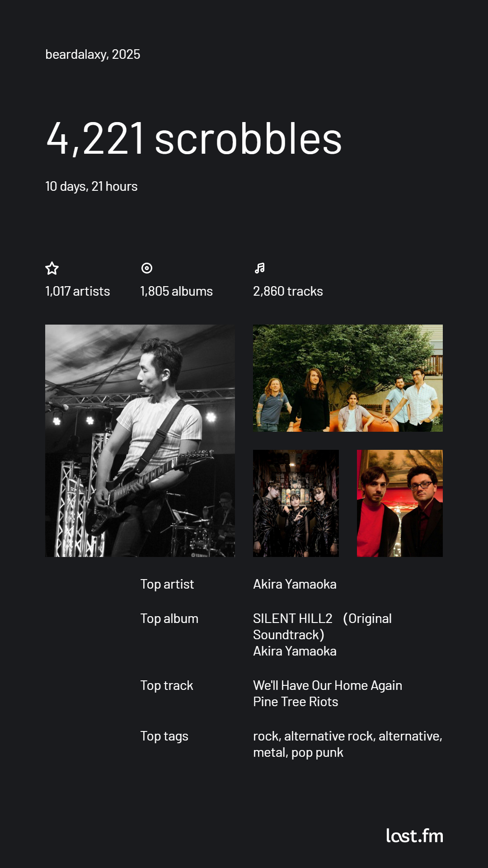Click the top tags list starting with rock

click(347, 744)
